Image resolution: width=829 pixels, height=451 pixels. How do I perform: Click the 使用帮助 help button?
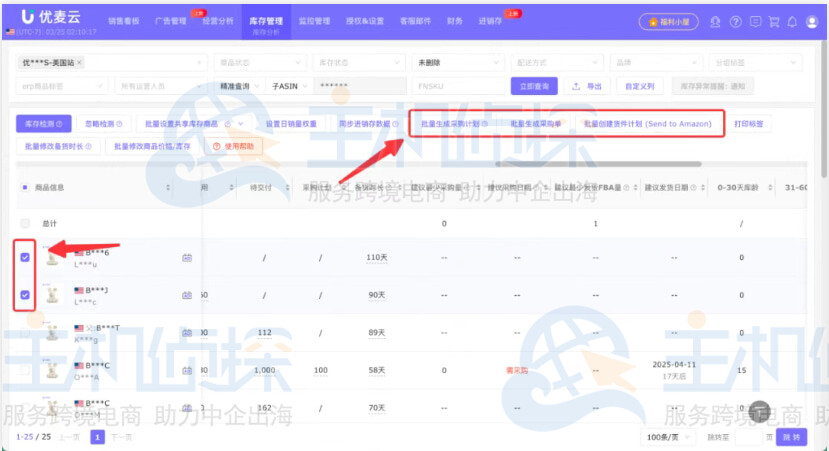233,146
